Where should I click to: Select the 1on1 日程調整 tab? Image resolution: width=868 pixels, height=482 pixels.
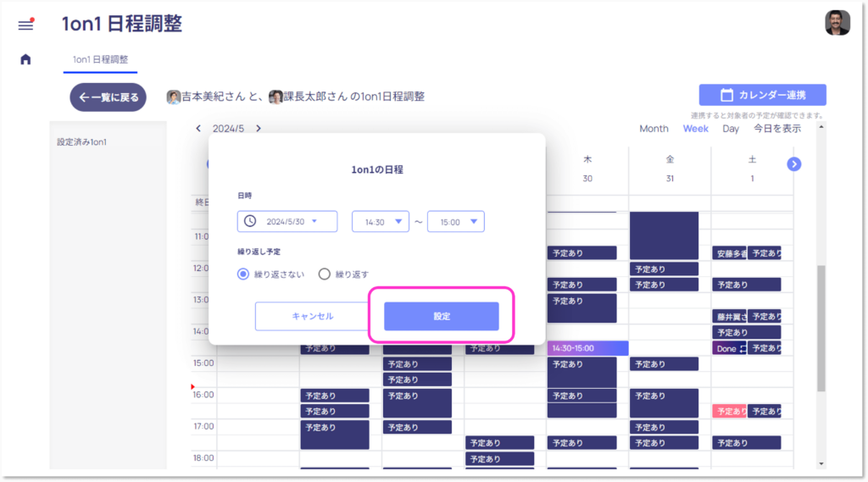point(100,59)
